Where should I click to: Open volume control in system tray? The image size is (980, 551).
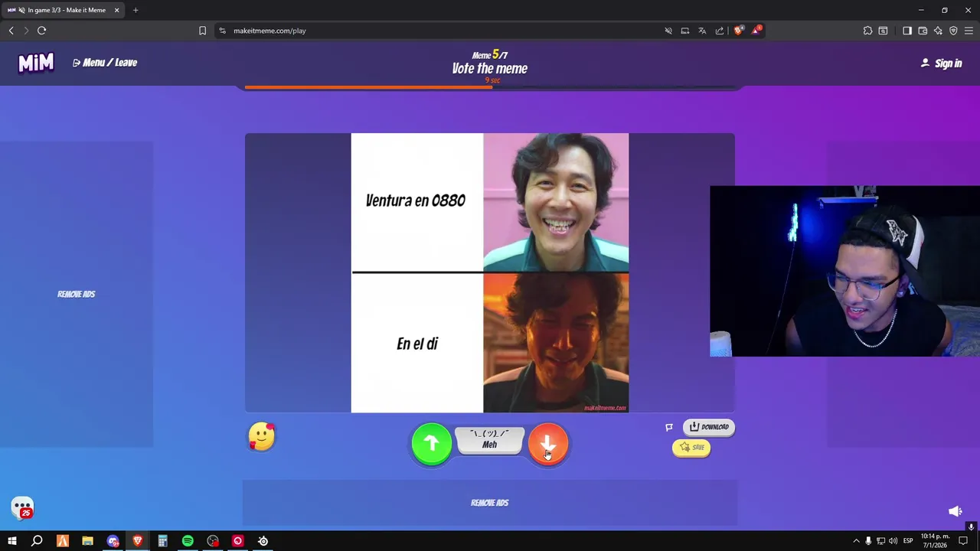(x=893, y=541)
